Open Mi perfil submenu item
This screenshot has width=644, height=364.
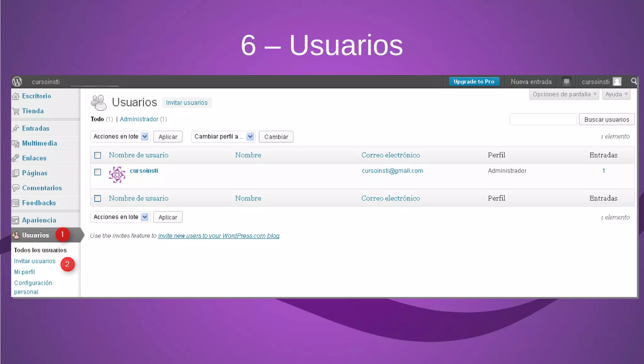tap(24, 272)
